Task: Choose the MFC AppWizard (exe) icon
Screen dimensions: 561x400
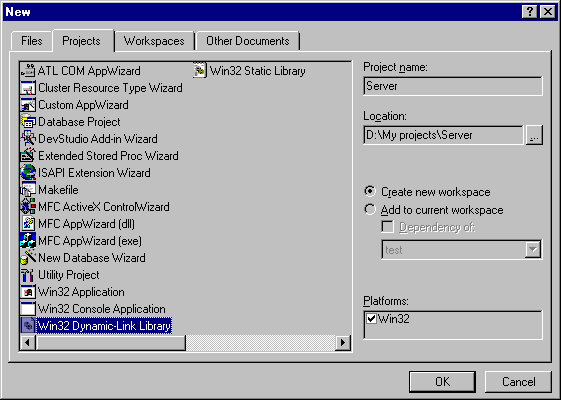Action: (x=28, y=241)
